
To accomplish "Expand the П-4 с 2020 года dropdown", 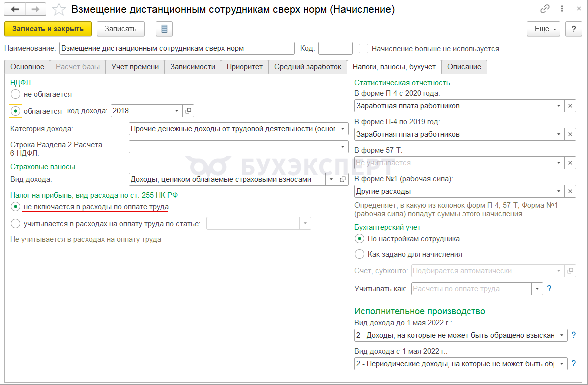I will click(x=559, y=106).
